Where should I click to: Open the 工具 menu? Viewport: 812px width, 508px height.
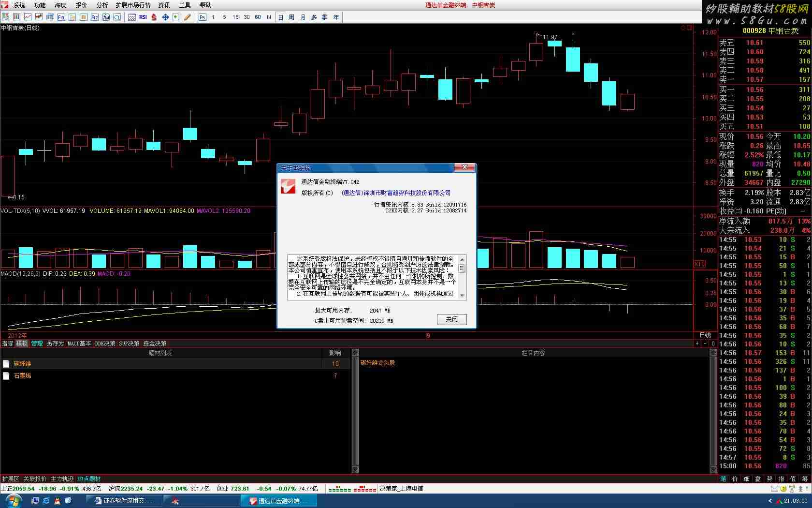(185, 5)
